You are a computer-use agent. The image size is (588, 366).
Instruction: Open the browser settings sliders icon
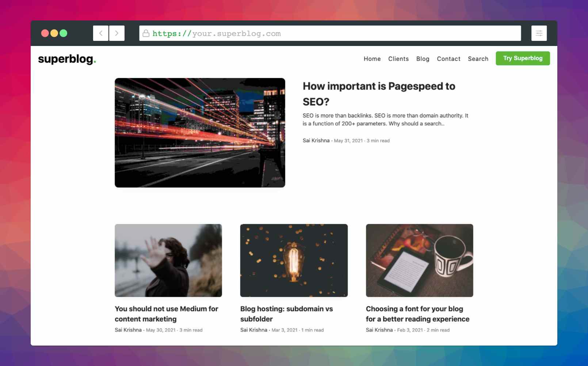tap(539, 33)
